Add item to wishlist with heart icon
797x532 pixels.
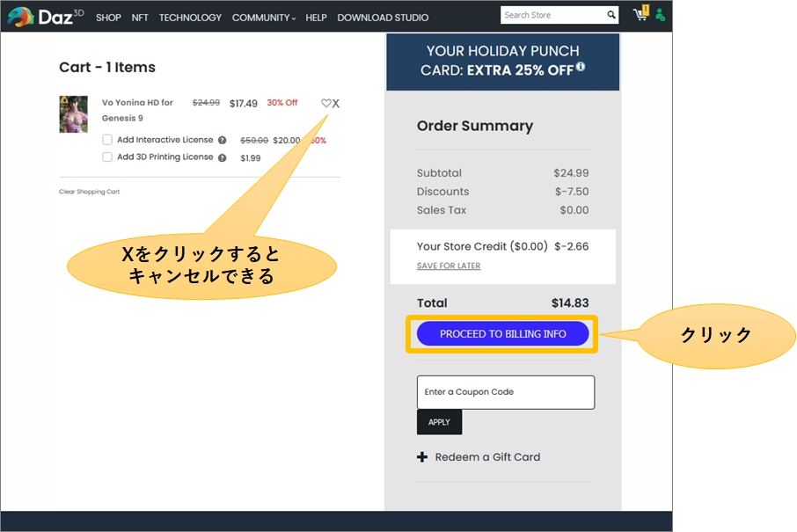(x=325, y=103)
